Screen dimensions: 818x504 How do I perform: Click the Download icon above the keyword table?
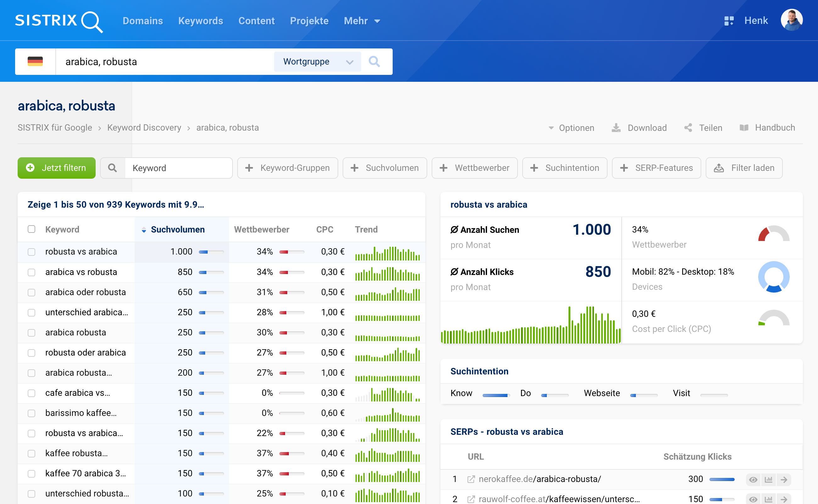pos(616,128)
